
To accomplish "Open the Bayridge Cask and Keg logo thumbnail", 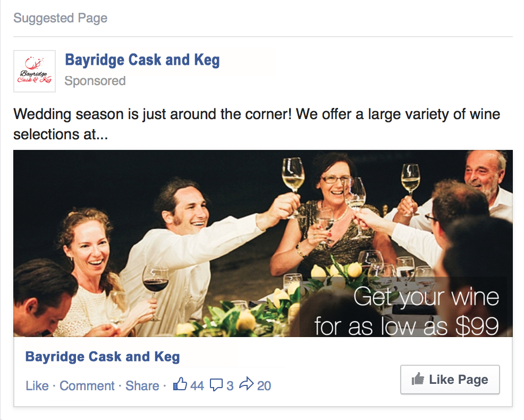I will pyautogui.click(x=35, y=71).
